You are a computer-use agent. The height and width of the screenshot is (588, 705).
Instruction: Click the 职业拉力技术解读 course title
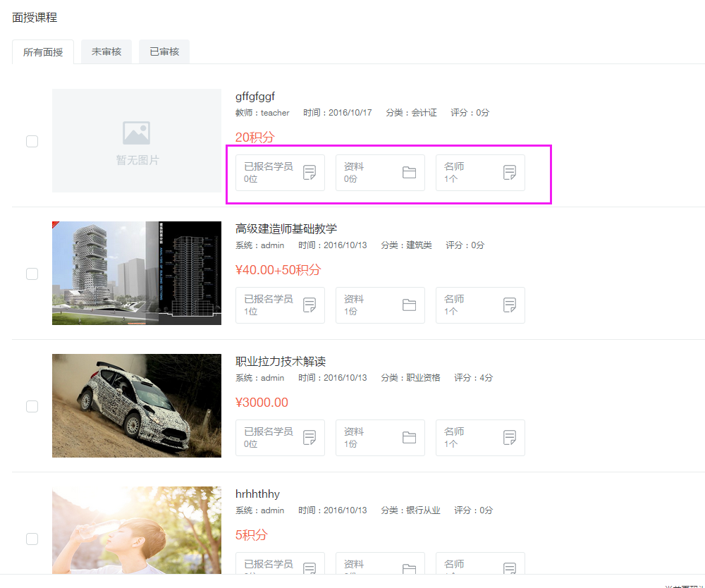click(x=281, y=361)
